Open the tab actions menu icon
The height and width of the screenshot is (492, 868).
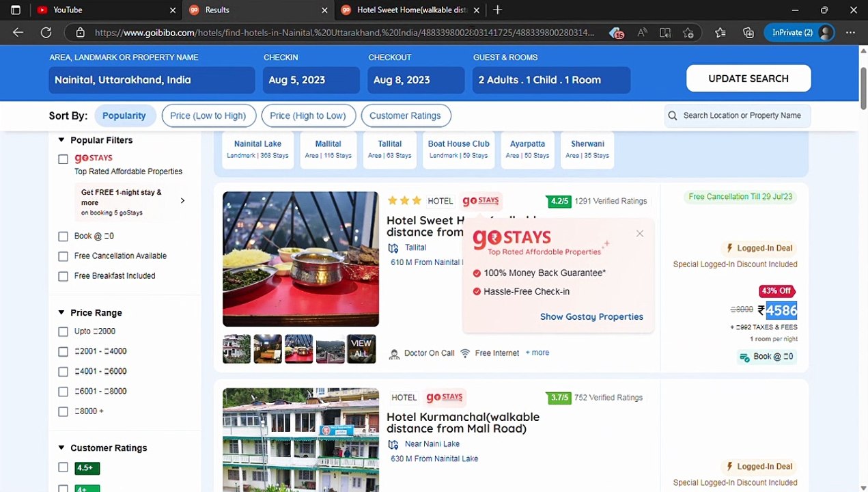pyautogui.click(x=16, y=10)
